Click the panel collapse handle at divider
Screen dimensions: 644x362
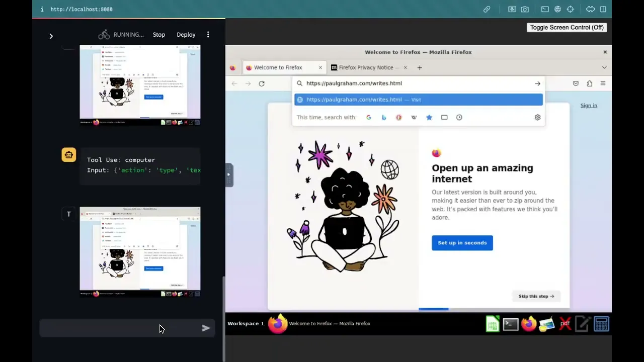229,175
